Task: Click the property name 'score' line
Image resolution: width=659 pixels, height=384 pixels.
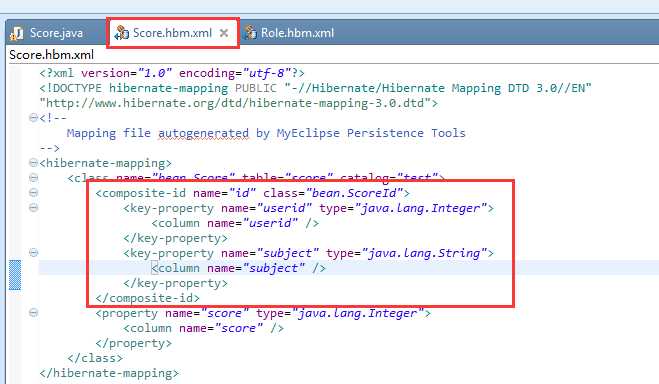Action: [263, 313]
